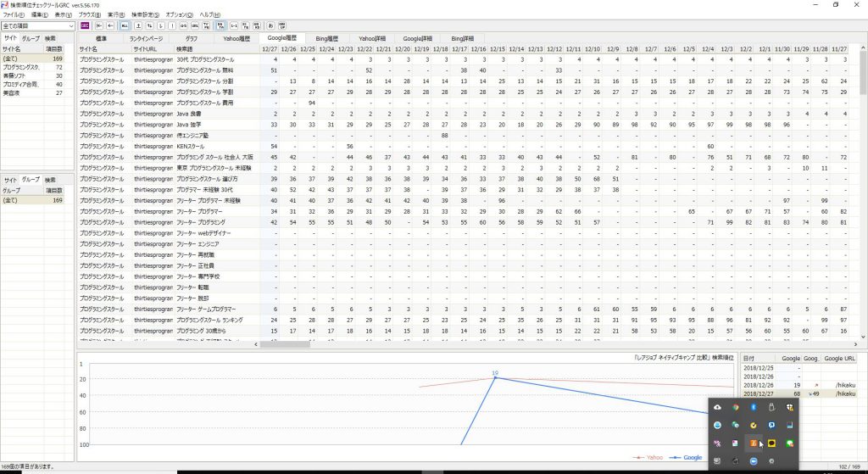Image resolution: width=868 pixels, height=474 pixels.
Task: Switch to the グラフ tab
Action: pos(192,39)
